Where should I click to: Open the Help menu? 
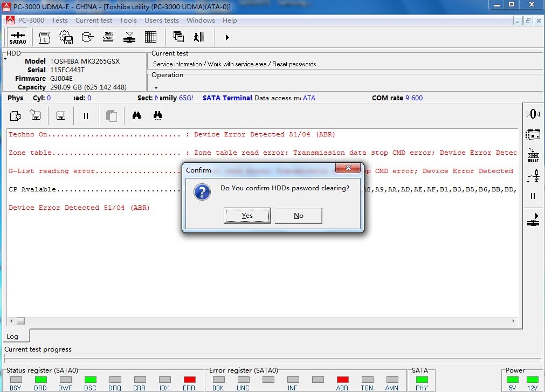pos(230,20)
